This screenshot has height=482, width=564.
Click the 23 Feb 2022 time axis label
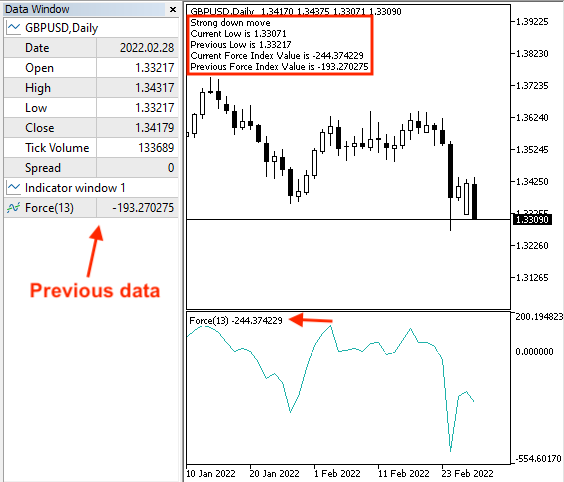click(468, 473)
